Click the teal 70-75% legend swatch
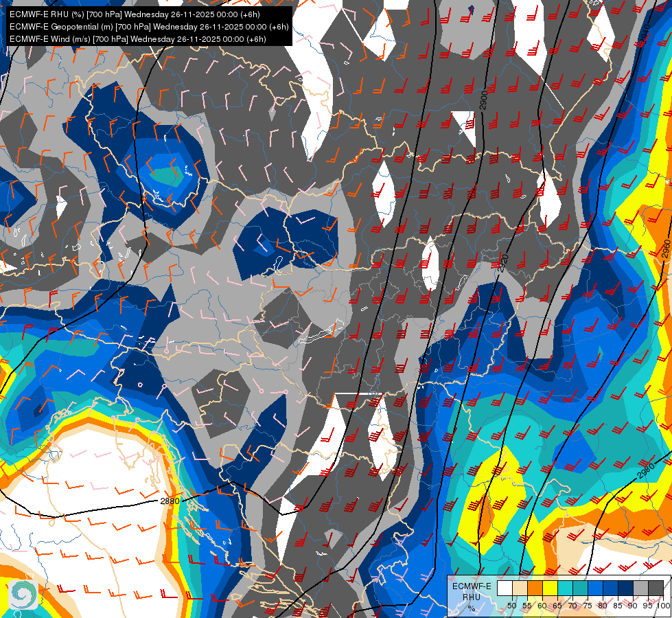Screen dimensions: 672x618 pos(580,588)
